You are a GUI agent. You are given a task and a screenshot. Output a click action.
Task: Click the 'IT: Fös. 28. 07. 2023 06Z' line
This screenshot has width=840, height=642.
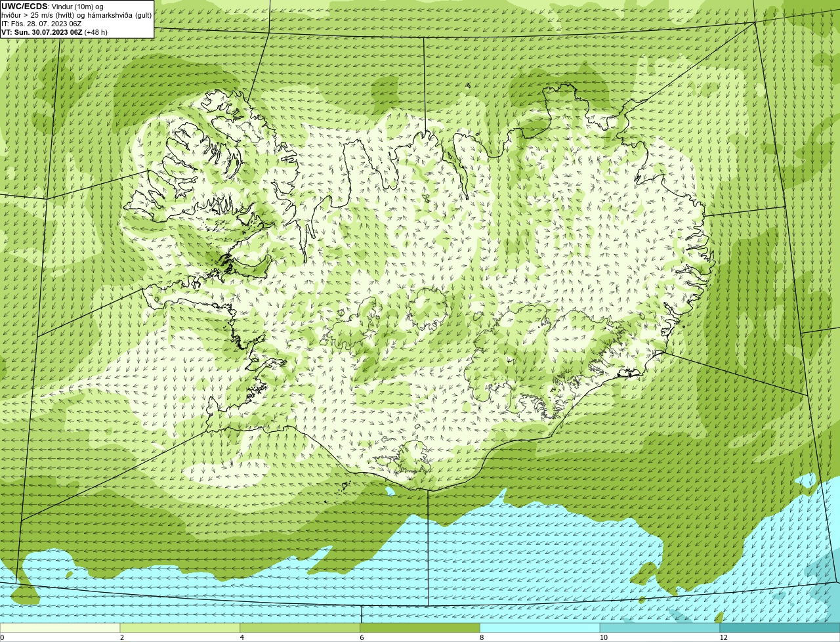(x=41, y=24)
